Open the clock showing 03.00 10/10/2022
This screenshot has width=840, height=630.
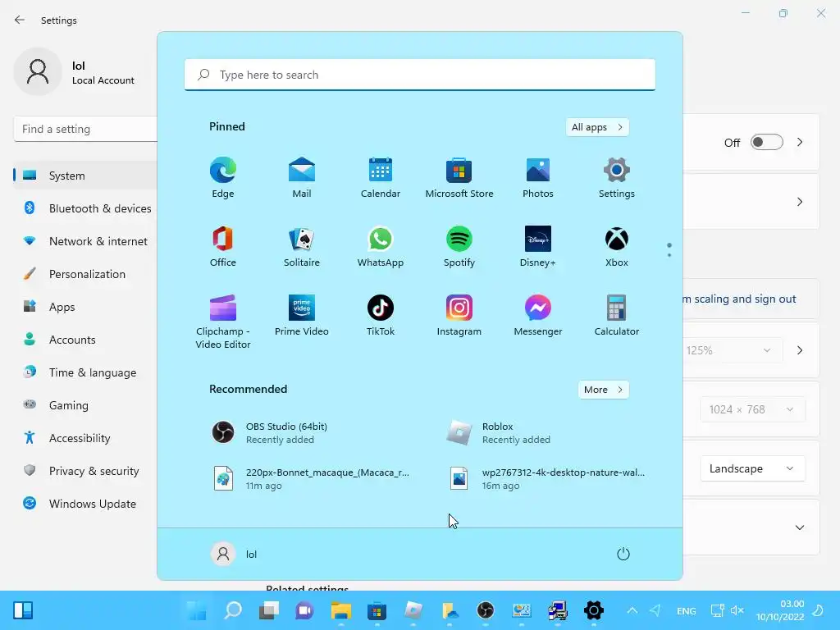(x=780, y=610)
